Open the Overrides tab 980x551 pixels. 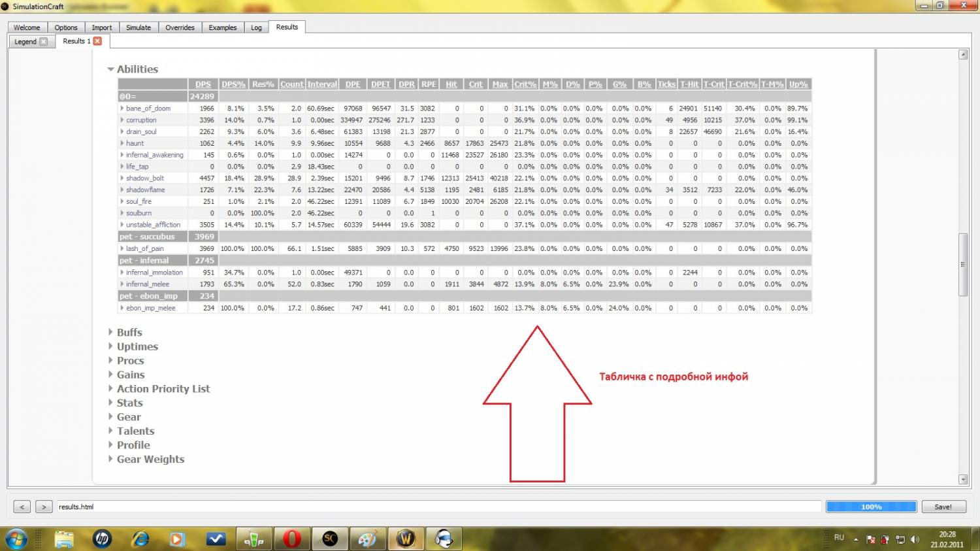(x=180, y=27)
